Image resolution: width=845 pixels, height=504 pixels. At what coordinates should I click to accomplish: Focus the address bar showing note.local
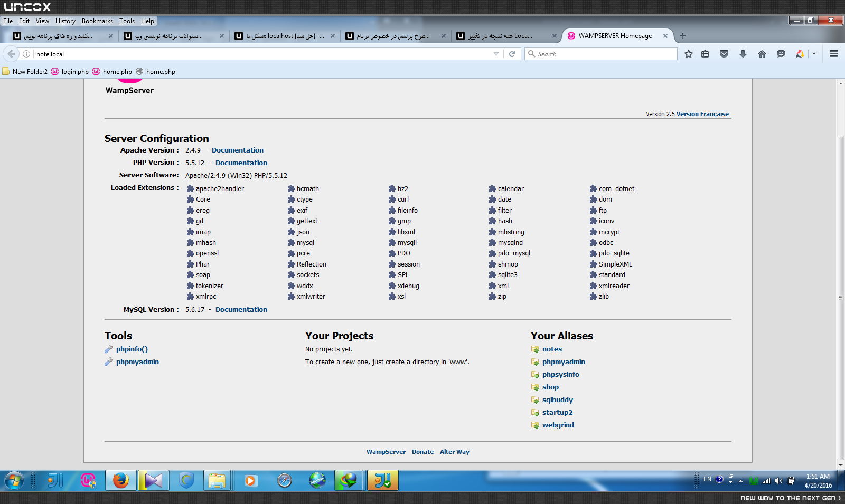(261, 54)
